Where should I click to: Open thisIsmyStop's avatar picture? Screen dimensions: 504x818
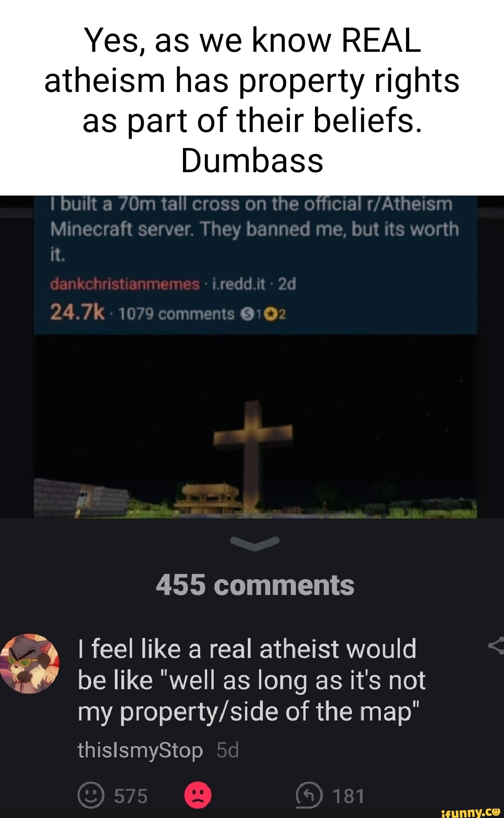[x=30, y=663]
